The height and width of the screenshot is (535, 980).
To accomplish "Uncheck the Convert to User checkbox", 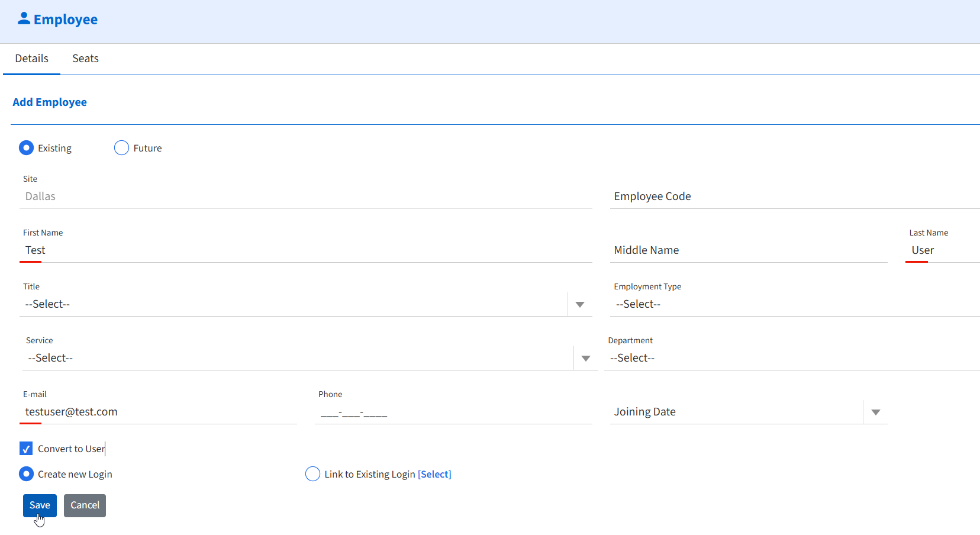I will coord(25,448).
